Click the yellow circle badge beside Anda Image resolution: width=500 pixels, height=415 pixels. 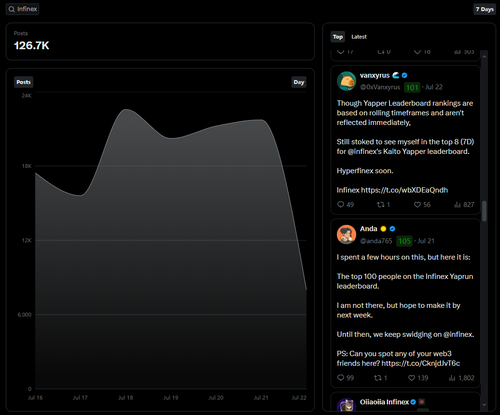click(383, 229)
